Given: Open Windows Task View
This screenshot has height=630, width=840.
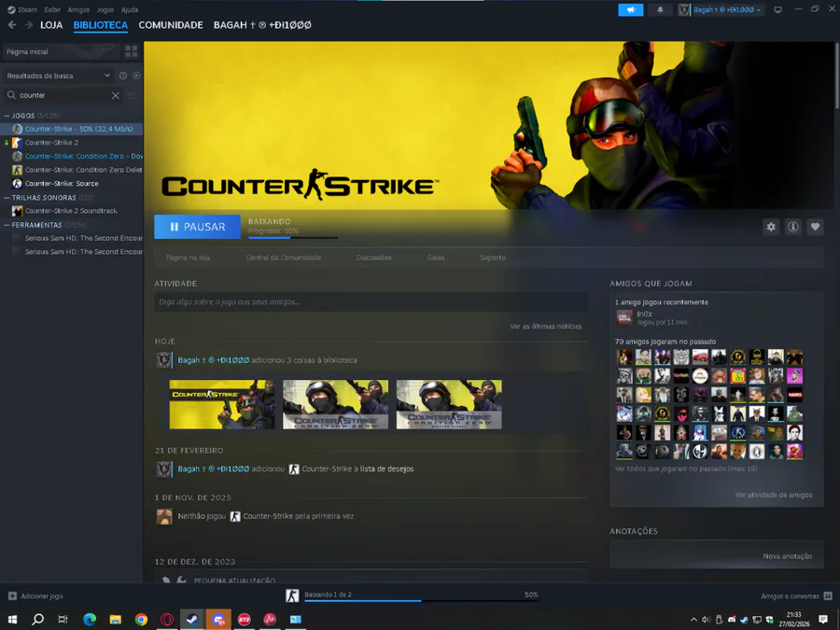Looking at the screenshot, I should pos(63,620).
